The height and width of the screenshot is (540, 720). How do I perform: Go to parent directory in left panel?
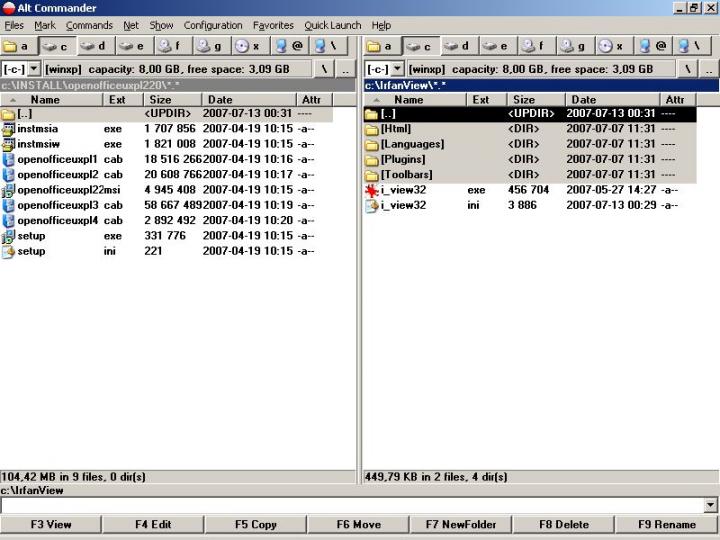coord(345,69)
